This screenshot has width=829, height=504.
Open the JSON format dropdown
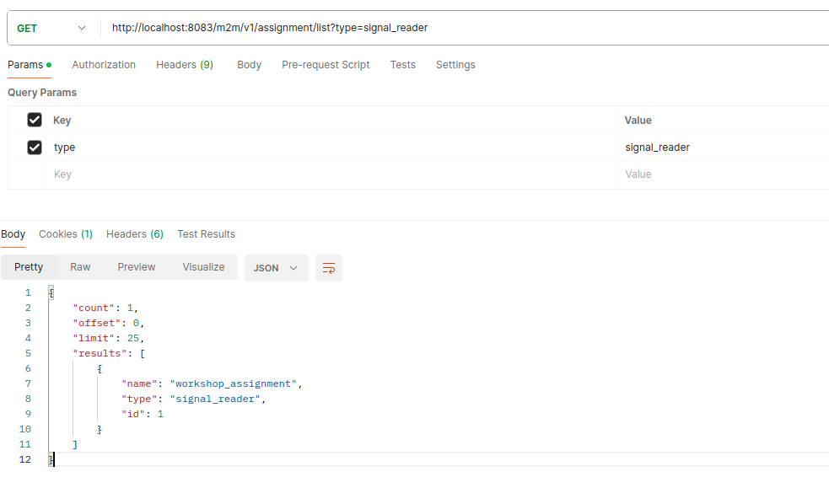tap(276, 268)
